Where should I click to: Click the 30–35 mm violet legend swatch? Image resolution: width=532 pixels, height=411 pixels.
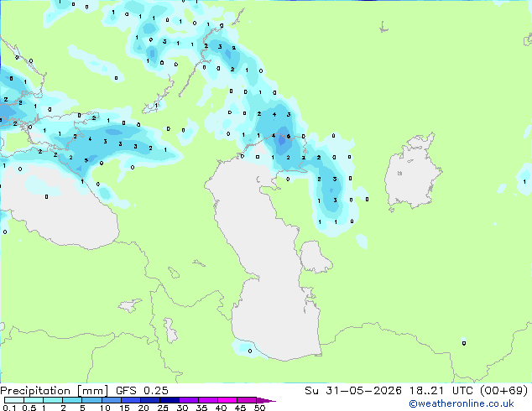[189, 400]
